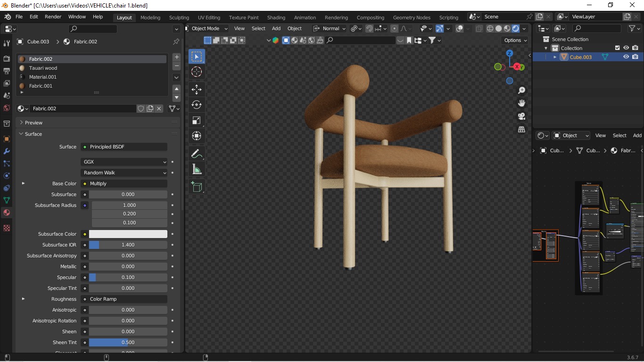Expand the Roughness Color Ramp node
The width and height of the screenshot is (644, 362).
(23, 299)
